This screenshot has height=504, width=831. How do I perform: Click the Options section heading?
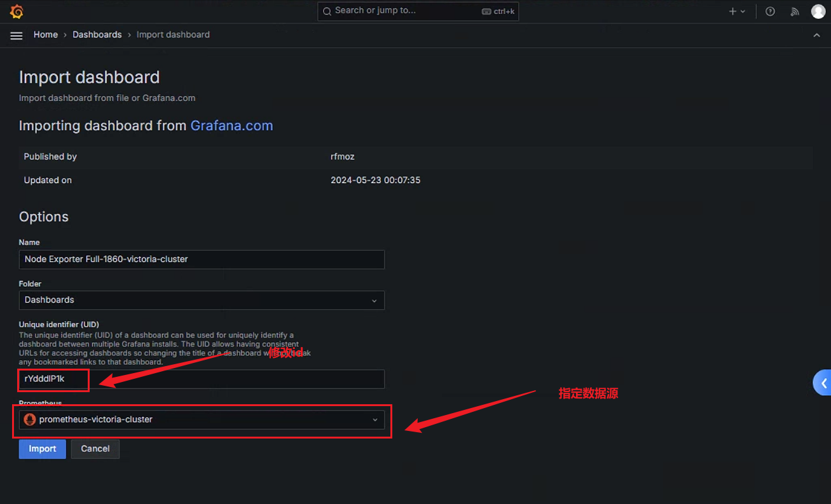coord(44,217)
